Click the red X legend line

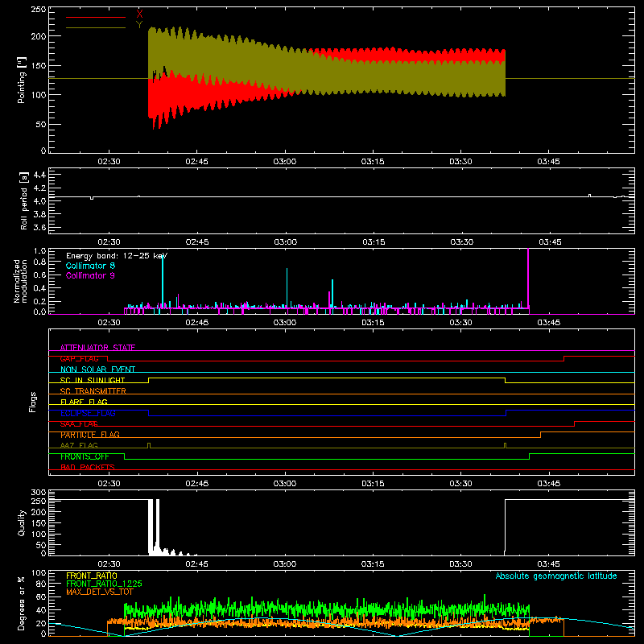tap(96, 17)
